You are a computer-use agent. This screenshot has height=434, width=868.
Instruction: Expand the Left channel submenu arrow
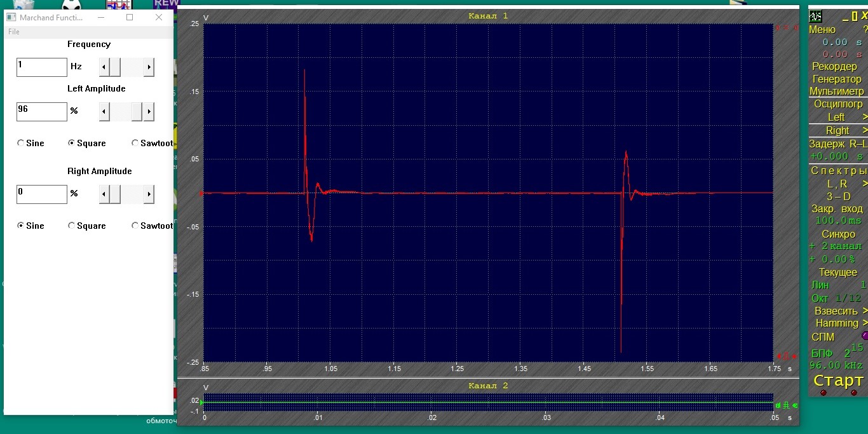865,118
